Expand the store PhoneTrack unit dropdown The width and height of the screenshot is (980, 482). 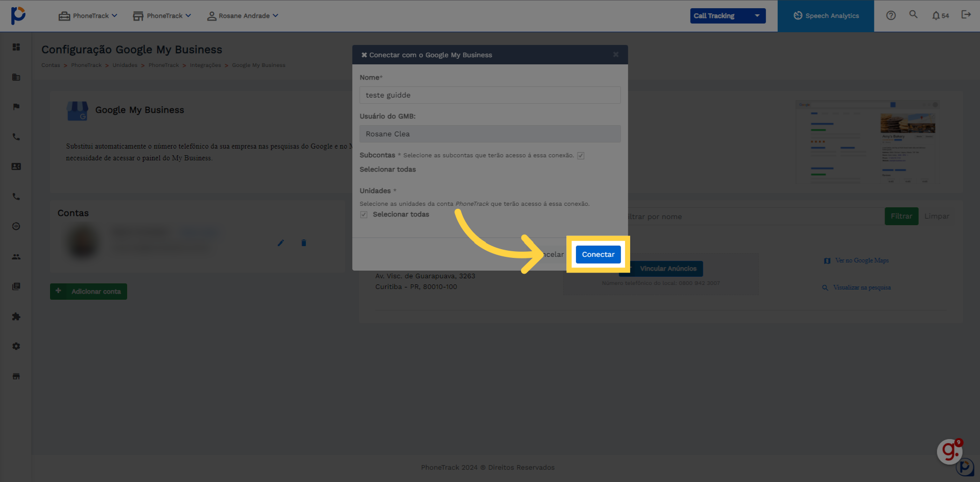pyautogui.click(x=162, y=16)
